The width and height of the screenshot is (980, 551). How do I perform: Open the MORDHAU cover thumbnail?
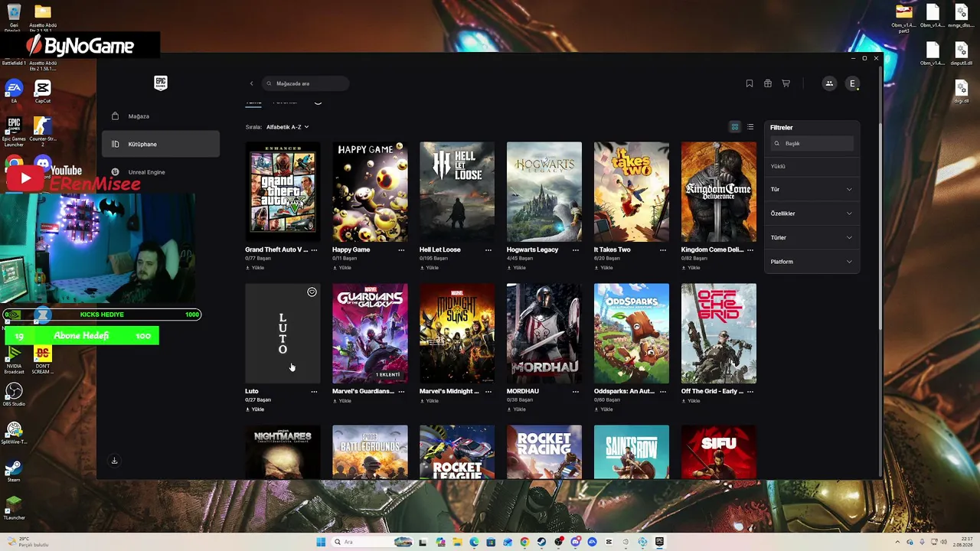(544, 333)
